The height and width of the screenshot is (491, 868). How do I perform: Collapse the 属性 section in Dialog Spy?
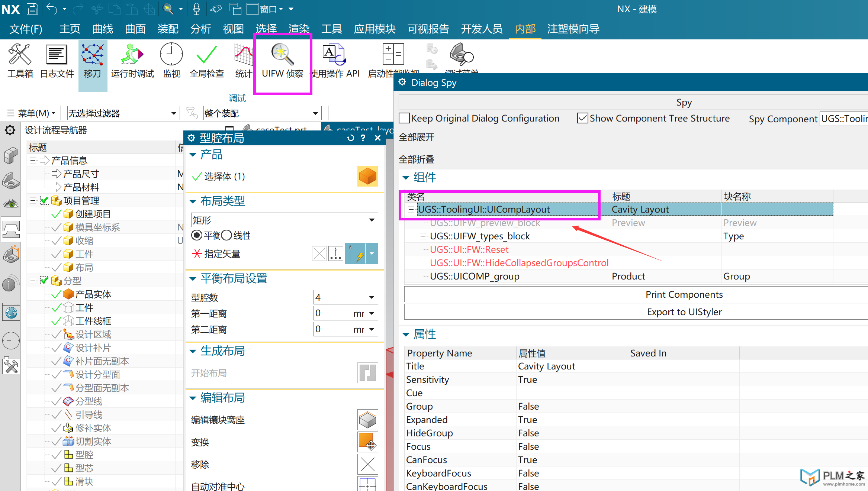pyautogui.click(x=406, y=335)
